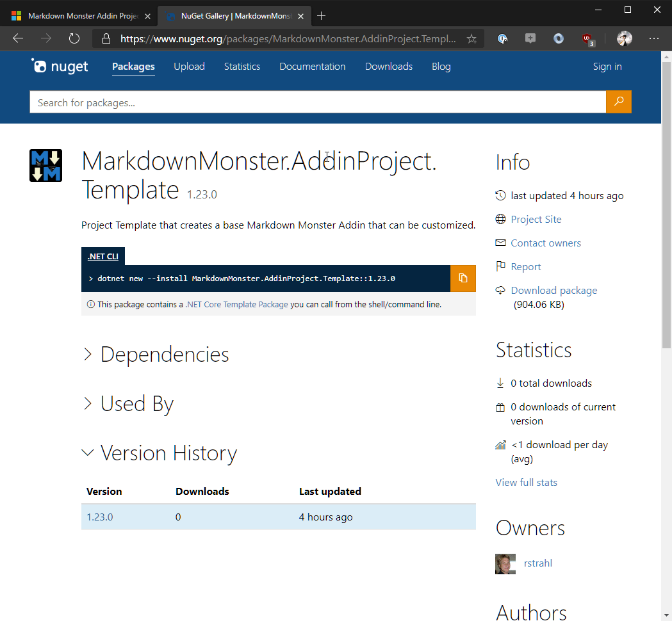Screen dimensions: 672x621
Task: Open uBlock Origin extension icon
Action: (587, 39)
